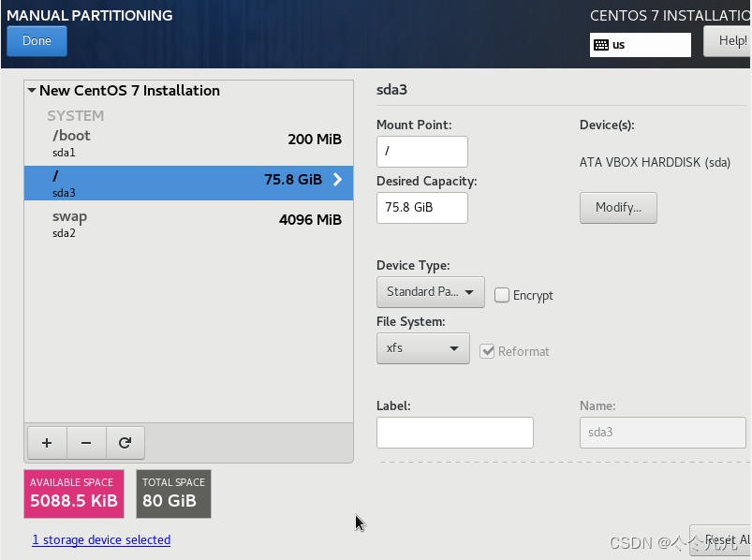This screenshot has width=752, height=560.
Task: Click the Mount Point input field
Action: [422, 152]
